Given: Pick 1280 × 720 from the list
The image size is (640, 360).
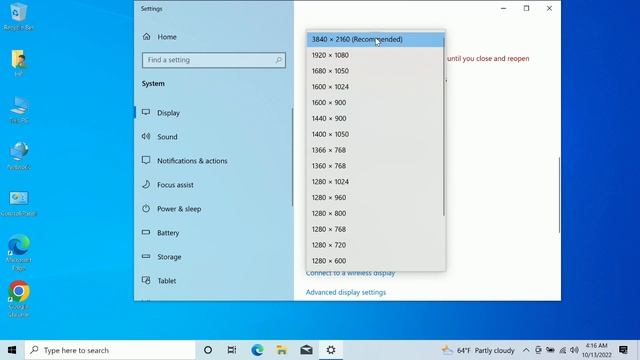Looking at the screenshot, I should (376, 245).
